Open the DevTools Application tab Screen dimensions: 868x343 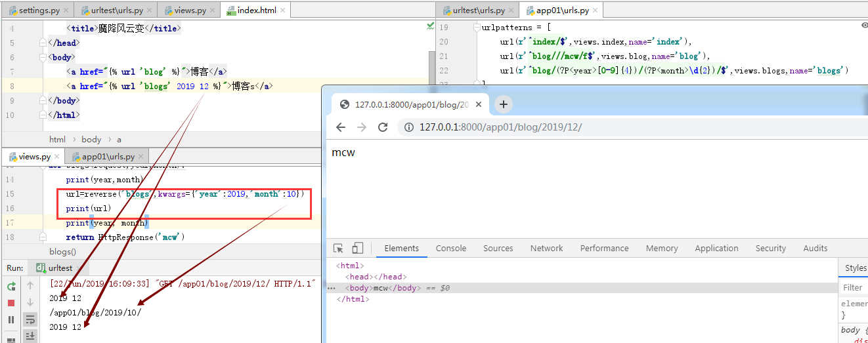coord(717,248)
